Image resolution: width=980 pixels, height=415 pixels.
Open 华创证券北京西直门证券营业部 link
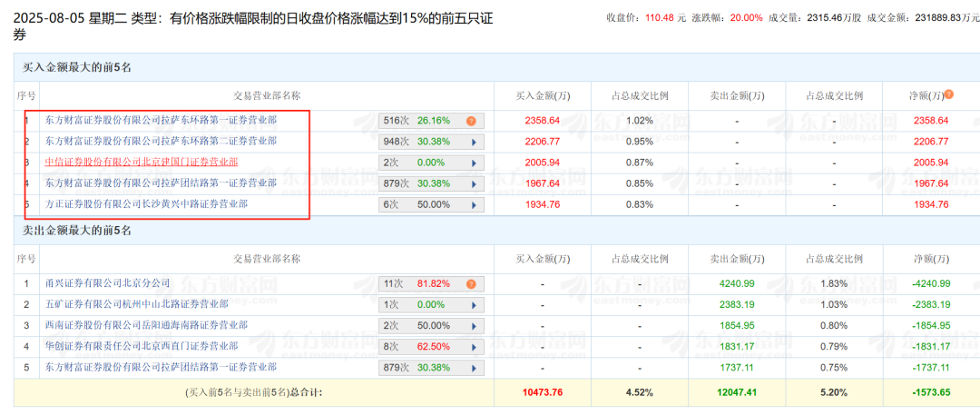tap(142, 345)
